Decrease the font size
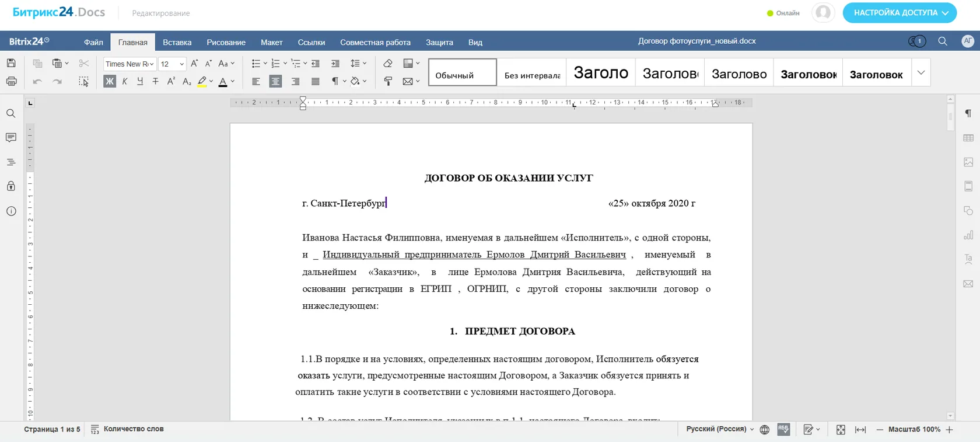 point(208,63)
